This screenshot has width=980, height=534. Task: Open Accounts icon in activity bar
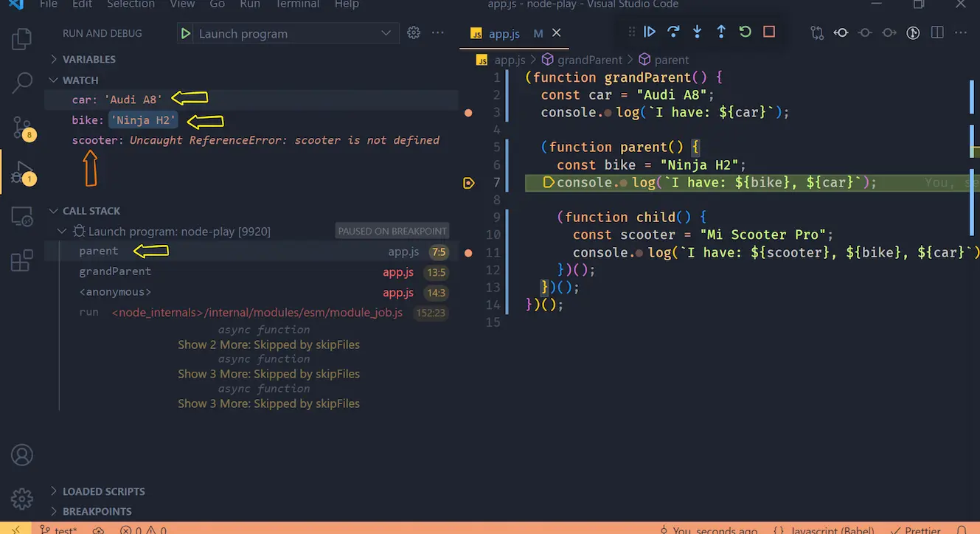point(22,454)
